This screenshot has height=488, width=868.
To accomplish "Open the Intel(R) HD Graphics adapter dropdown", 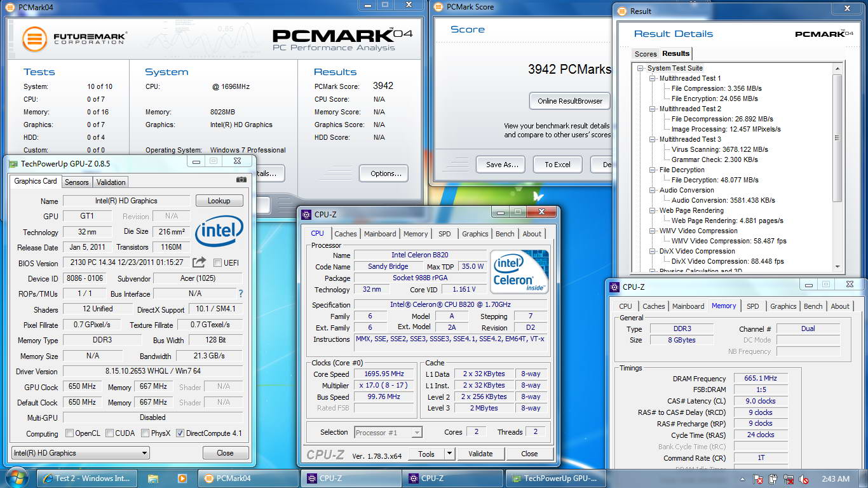I will point(81,453).
